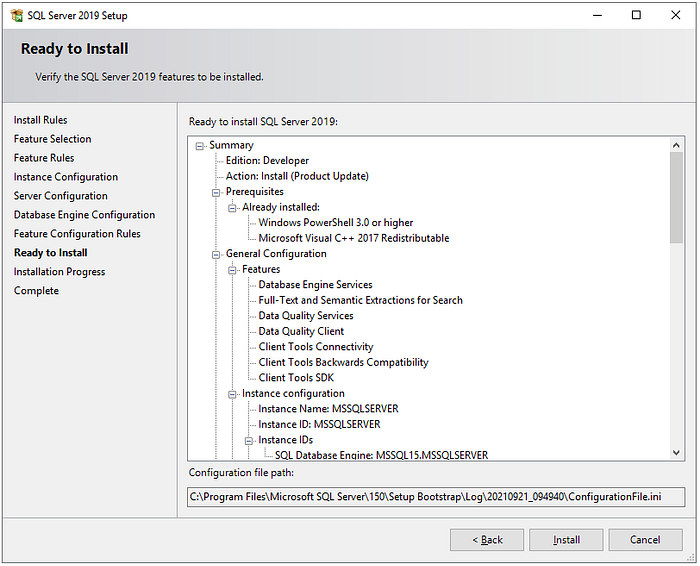Select Server Configuration step
This screenshot has width=700, height=566.
[60, 196]
